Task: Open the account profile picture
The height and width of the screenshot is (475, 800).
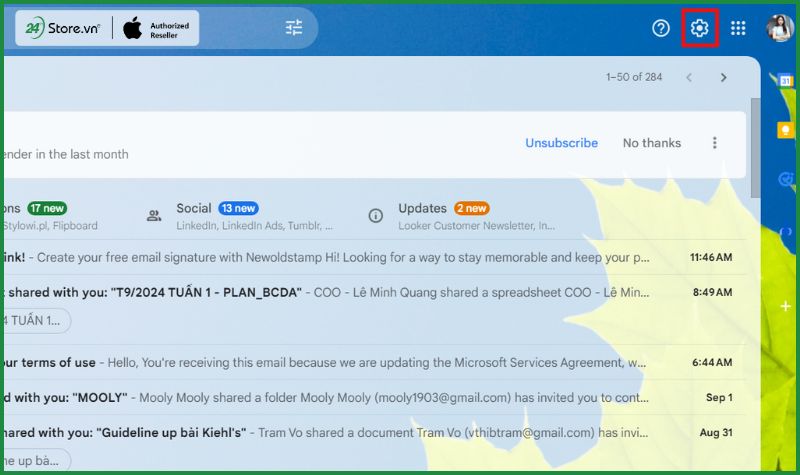Action: click(x=780, y=28)
